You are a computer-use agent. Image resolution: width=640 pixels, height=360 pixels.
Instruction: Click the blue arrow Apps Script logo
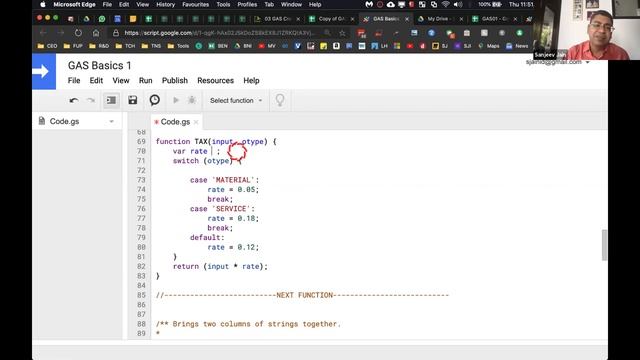[x=44, y=72]
